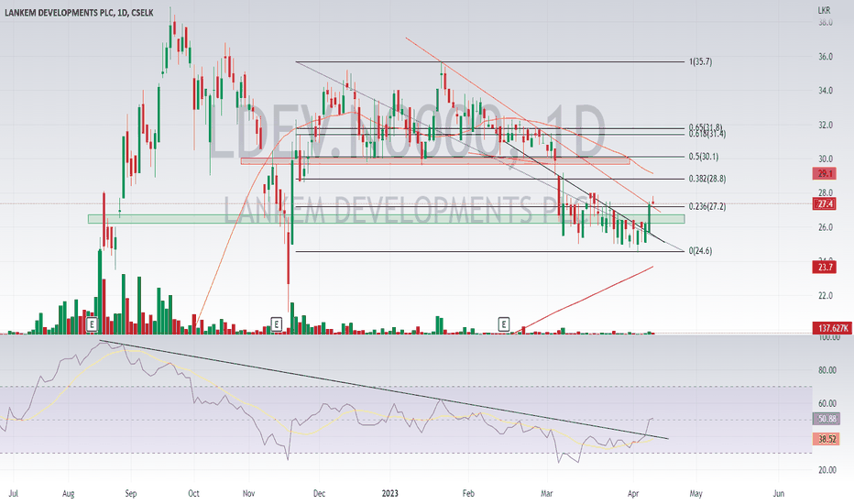Select the current price label 27.4
This screenshot has height=504, width=854.
pyautogui.click(x=826, y=204)
